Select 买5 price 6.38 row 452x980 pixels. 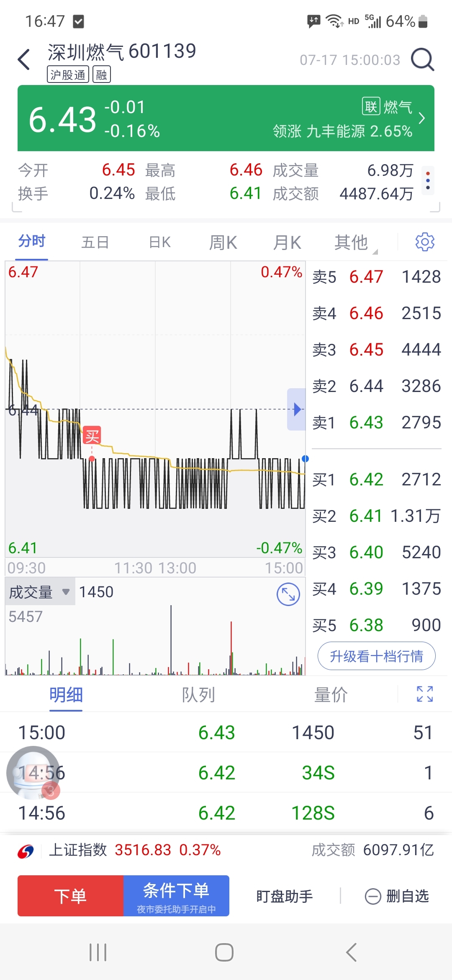click(377, 625)
